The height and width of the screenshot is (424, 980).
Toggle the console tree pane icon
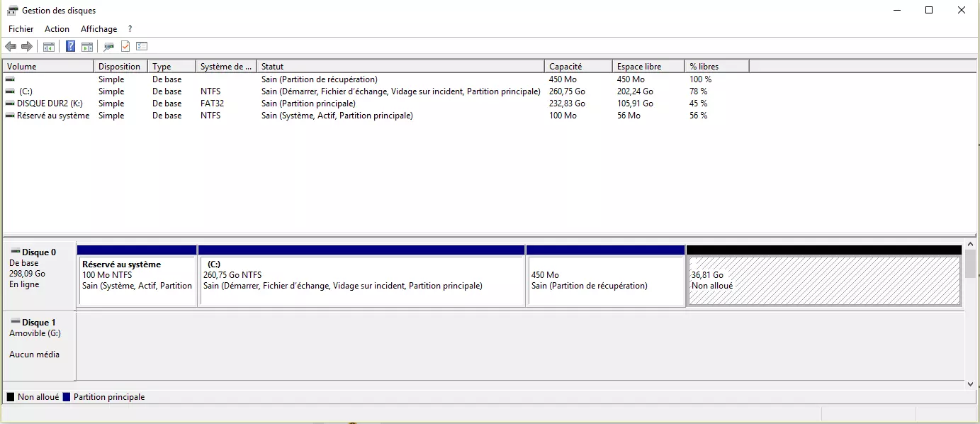coord(49,47)
